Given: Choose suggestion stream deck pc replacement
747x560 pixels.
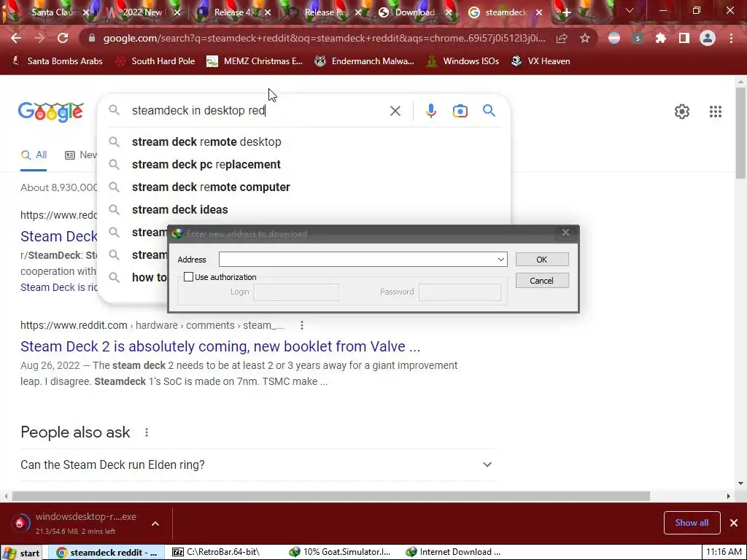Looking at the screenshot, I should coord(304,164).
